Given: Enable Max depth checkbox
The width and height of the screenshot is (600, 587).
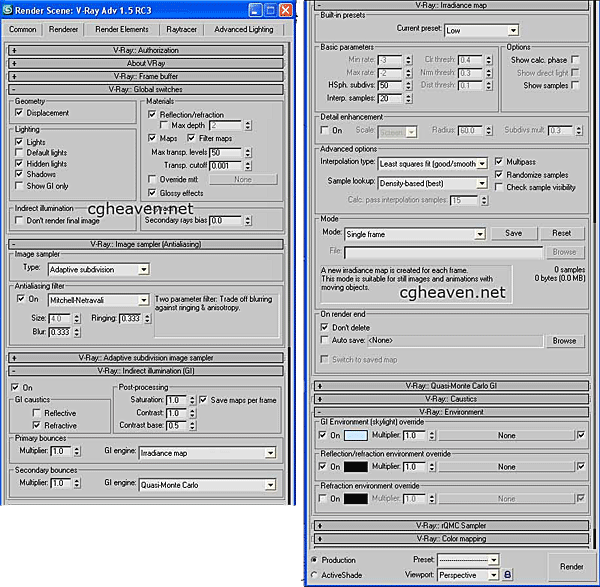Looking at the screenshot, I should [164, 125].
